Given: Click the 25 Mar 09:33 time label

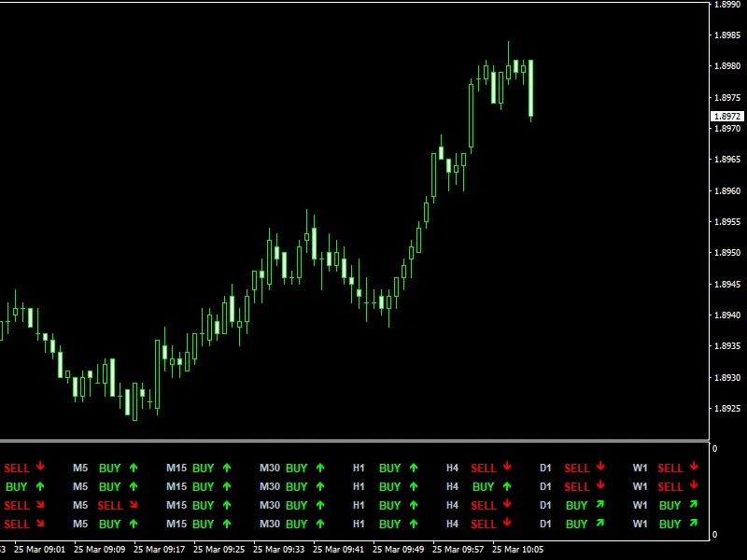Looking at the screenshot, I should coord(278,550).
